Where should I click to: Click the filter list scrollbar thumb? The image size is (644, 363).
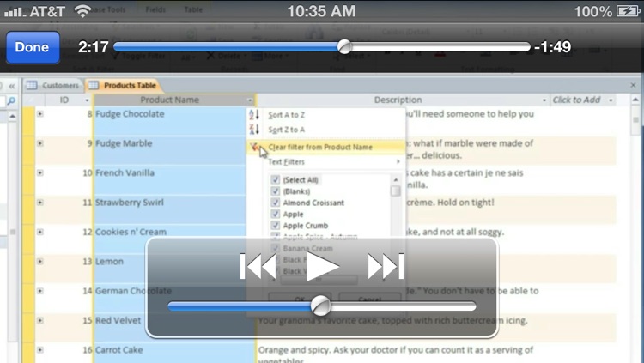coord(396,191)
